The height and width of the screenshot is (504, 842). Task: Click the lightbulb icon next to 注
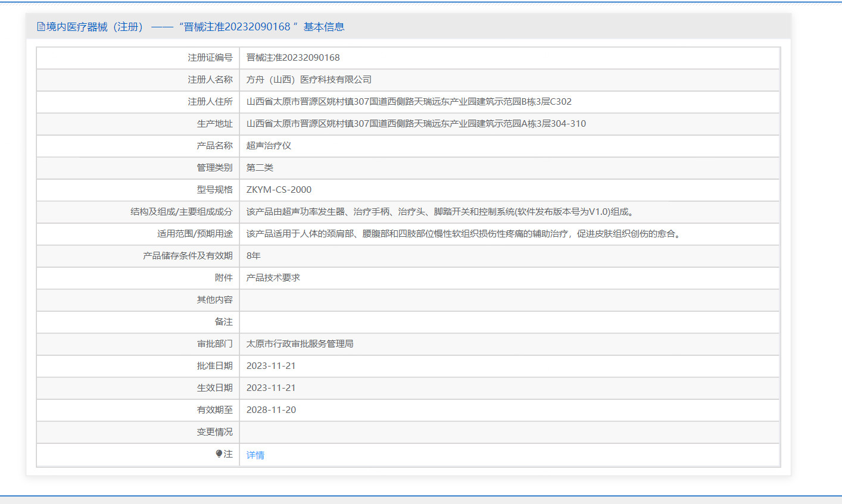(x=219, y=453)
